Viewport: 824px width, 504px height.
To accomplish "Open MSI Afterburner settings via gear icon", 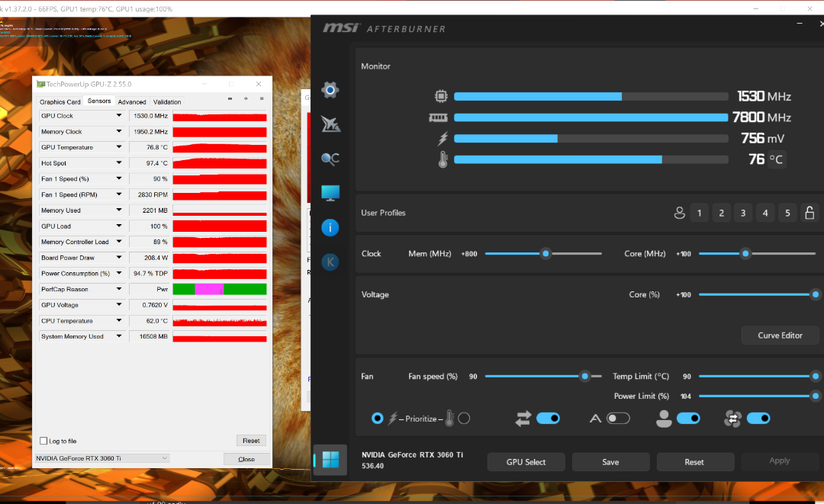I will pos(330,90).
